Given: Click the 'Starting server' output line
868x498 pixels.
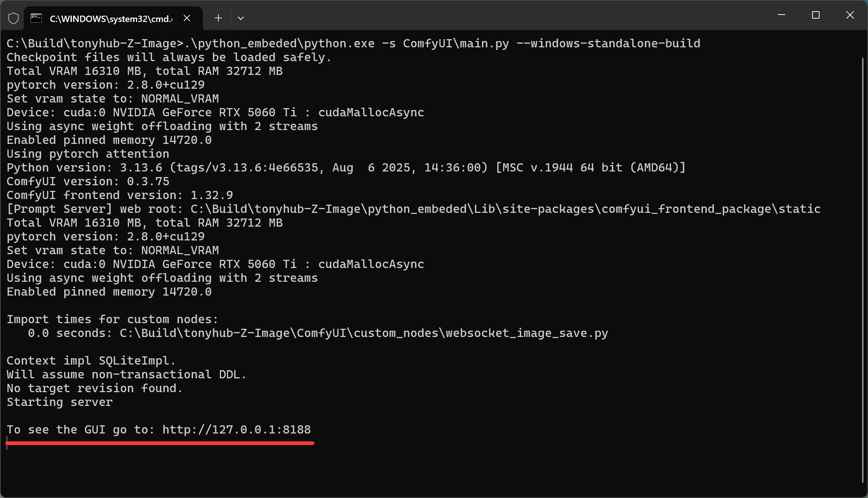Looking at the screenshot, I should tap(60, 402).
